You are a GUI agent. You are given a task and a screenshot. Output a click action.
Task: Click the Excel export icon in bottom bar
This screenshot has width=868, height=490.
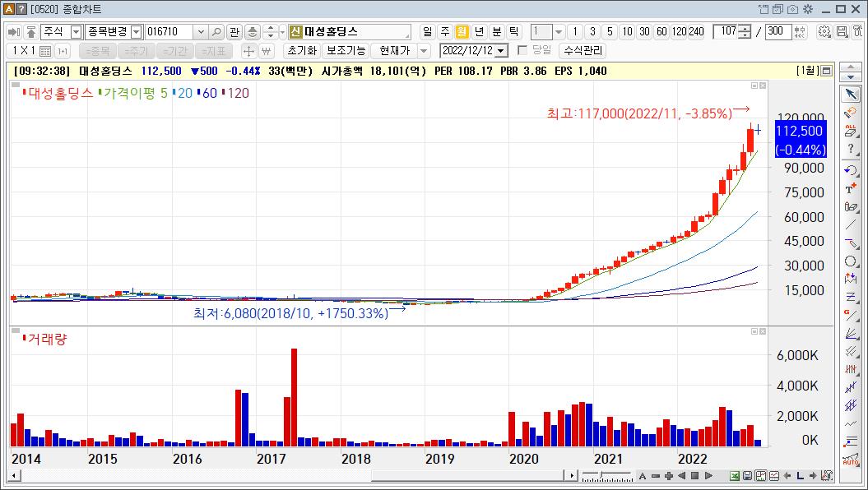735,476
